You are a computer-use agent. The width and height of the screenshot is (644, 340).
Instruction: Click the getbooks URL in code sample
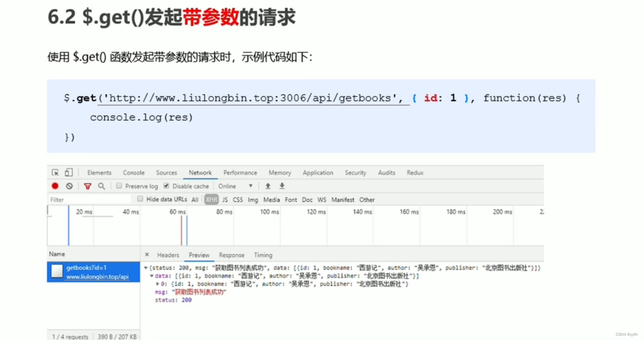pyautogui.click(x=250, y=98)
